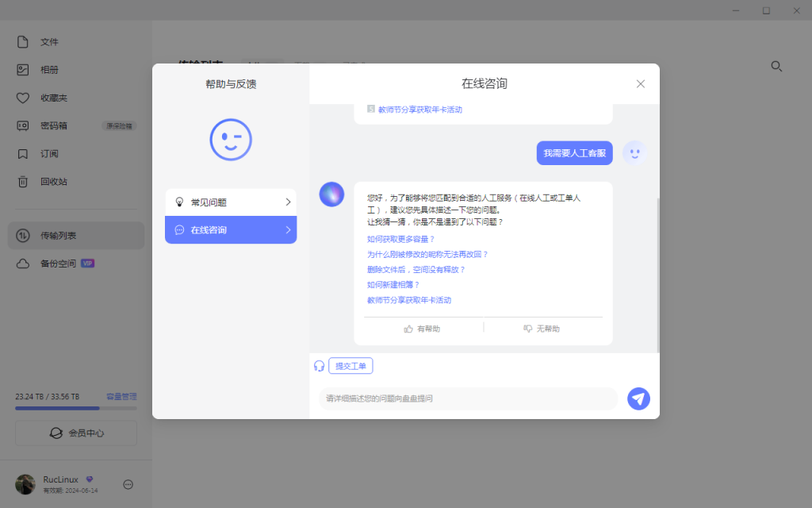Click the thumbs up 有帮助 button

click(x=423, y=329)
